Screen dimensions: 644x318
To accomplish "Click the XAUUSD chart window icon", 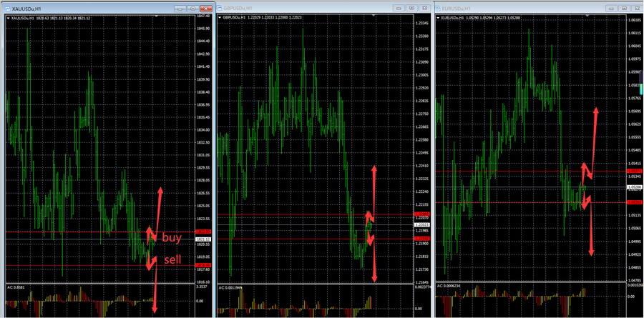I will pos(6,8).
